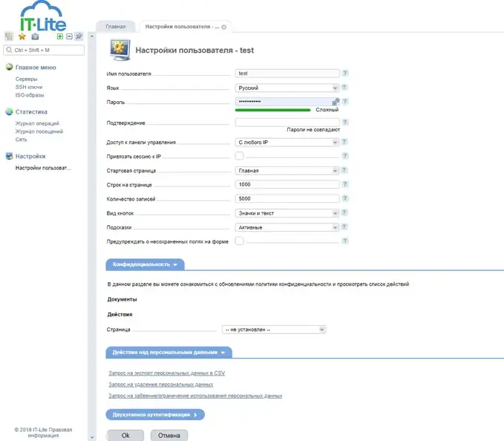Click the minus collapse-all icon
The image size is (504, 441).
(69, 36)
